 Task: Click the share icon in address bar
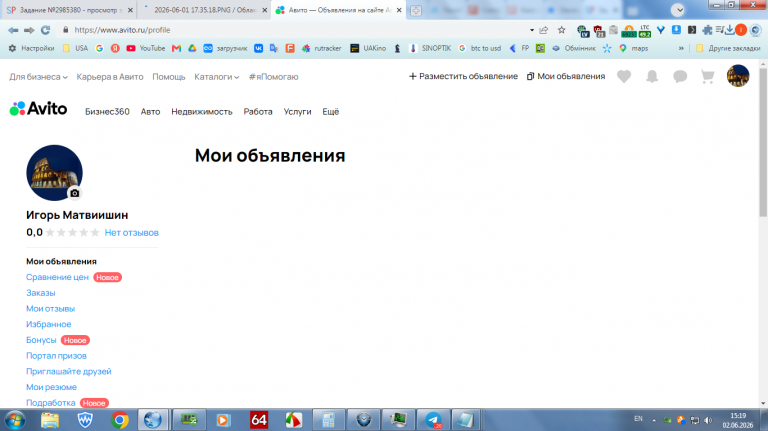544,30
